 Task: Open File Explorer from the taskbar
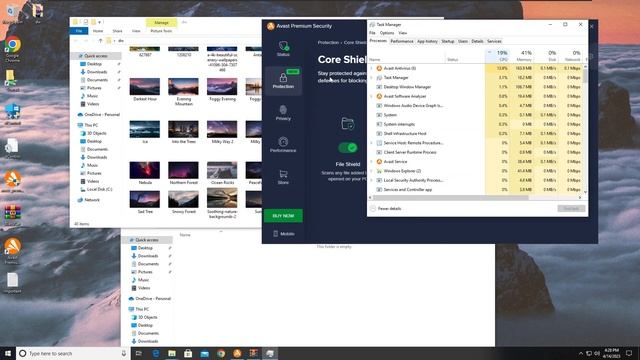coord(172,353)
